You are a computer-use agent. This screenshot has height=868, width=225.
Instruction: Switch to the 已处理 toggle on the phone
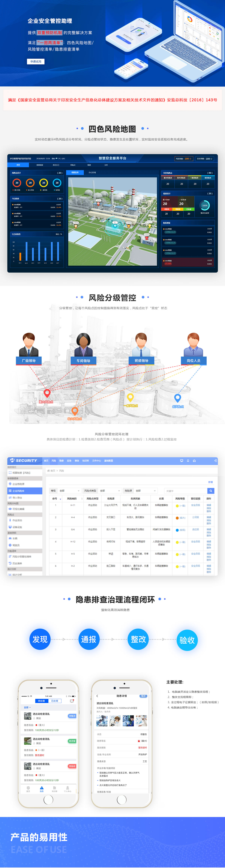54,701
